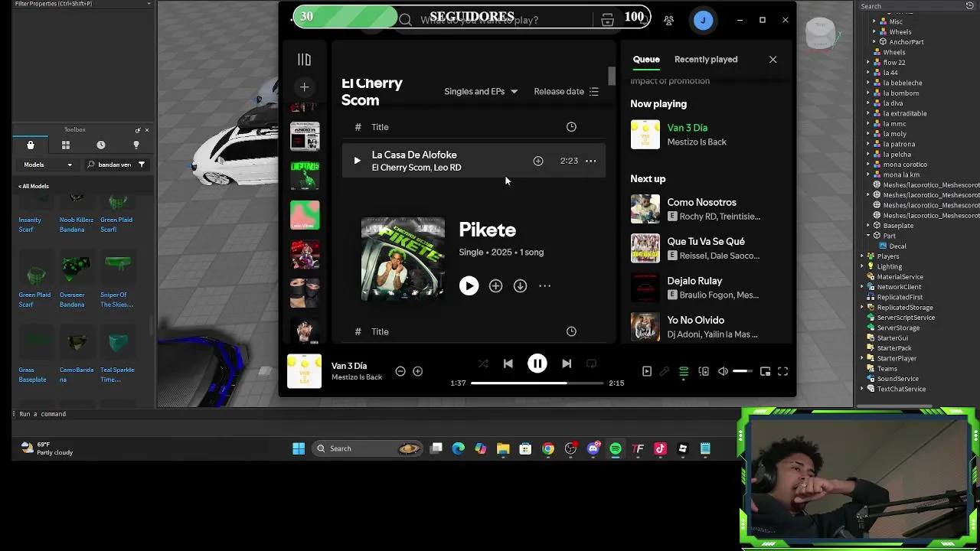Skip to the next track
This screenshot has width=980, height=551.
(x=567, y=364)
